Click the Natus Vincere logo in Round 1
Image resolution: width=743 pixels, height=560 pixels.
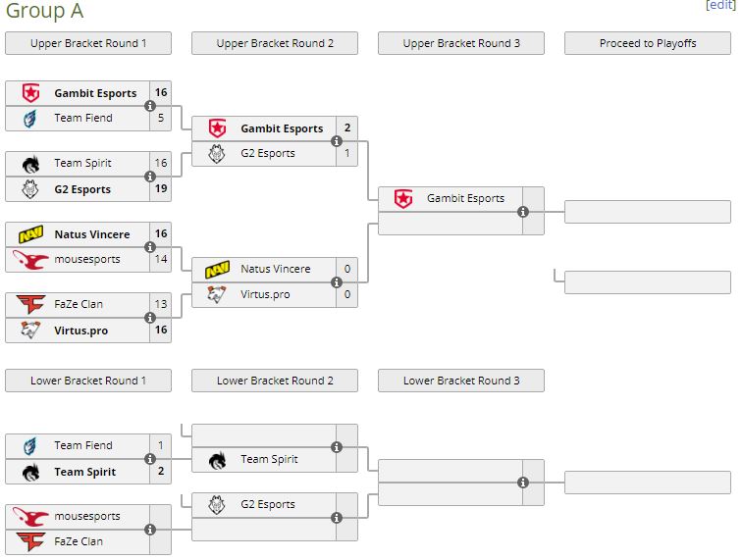tap(30, 234)
